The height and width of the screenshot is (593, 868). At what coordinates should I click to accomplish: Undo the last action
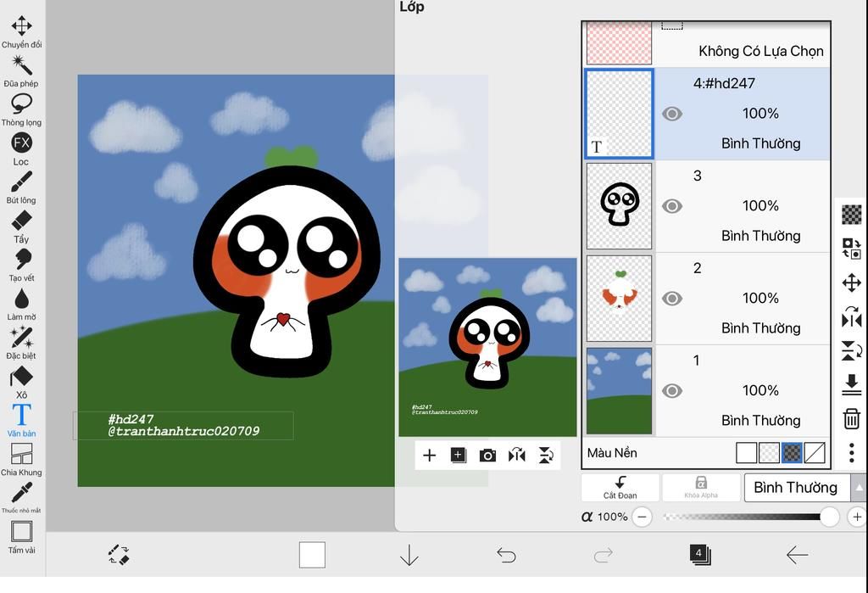point(506,555)
